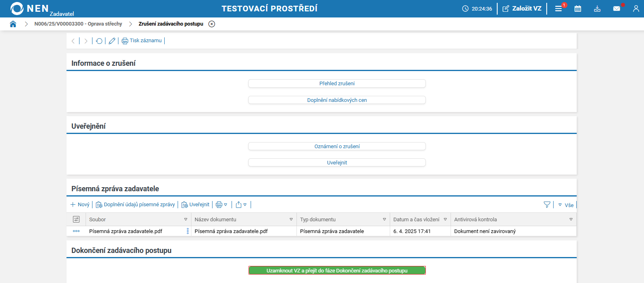
Task: Click Uzamknout VZ a přejít do fáze Dokončení
Action: 337,270
